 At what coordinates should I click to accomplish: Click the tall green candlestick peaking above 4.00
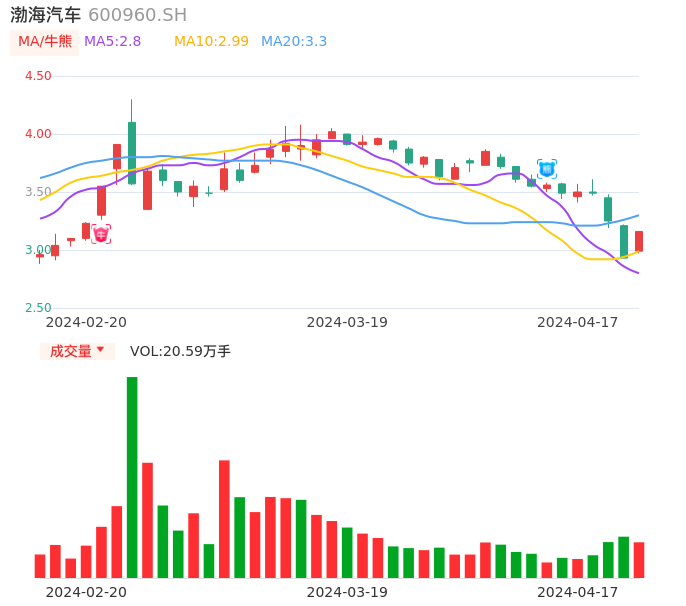(x=132, y=142)
